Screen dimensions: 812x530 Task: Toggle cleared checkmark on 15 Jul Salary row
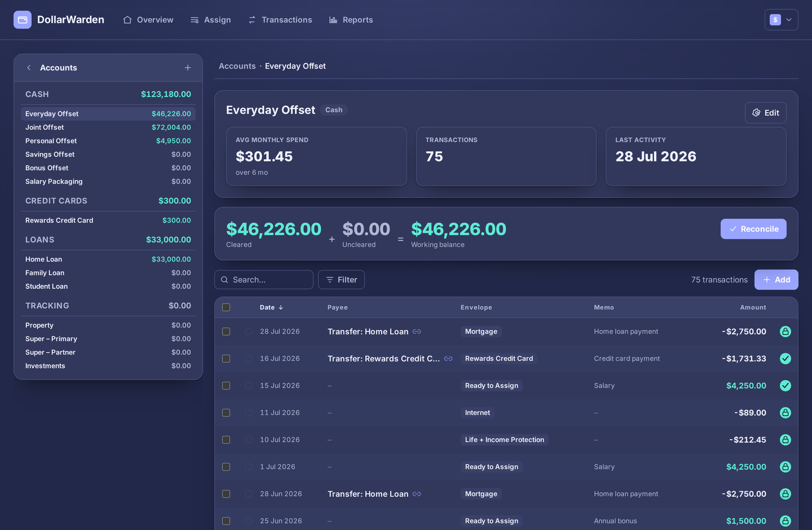point(785,386)
